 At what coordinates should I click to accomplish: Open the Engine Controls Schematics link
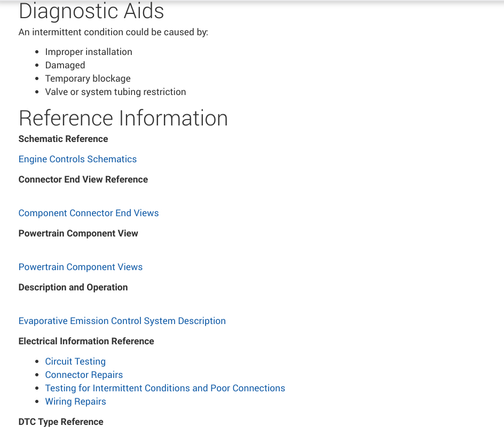point(77,159)
